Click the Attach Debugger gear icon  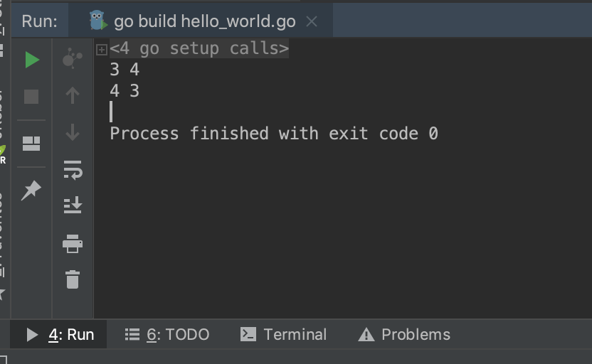pyautogui.click(x=72, y=59)
